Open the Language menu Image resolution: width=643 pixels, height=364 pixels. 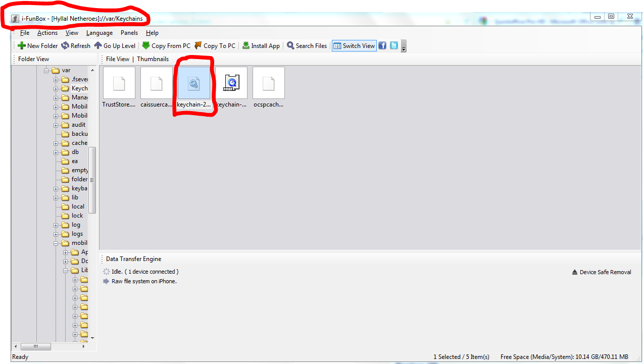click(x=100, y=33)
